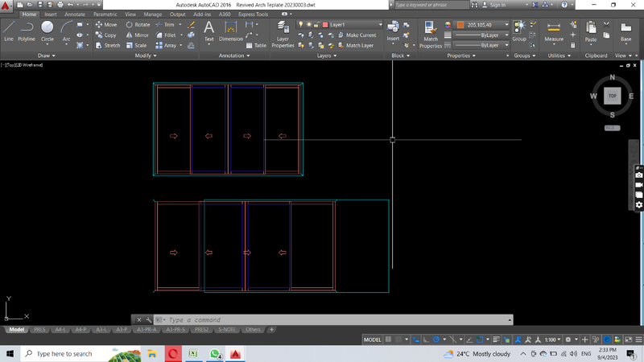Open the Layer1 layer dropdown
The height and width of the screenshot is (362, 644).
click(353, 25)
